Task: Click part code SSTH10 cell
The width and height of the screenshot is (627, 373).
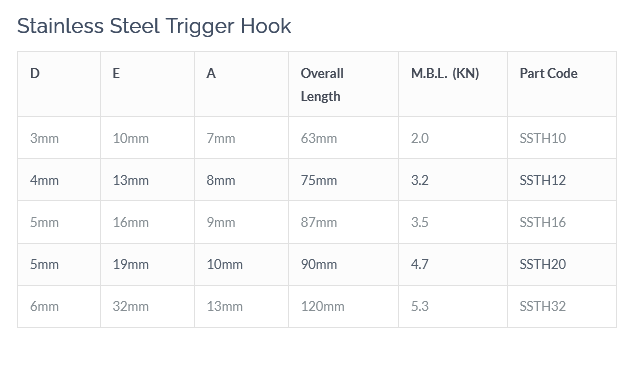Action: 562,138
